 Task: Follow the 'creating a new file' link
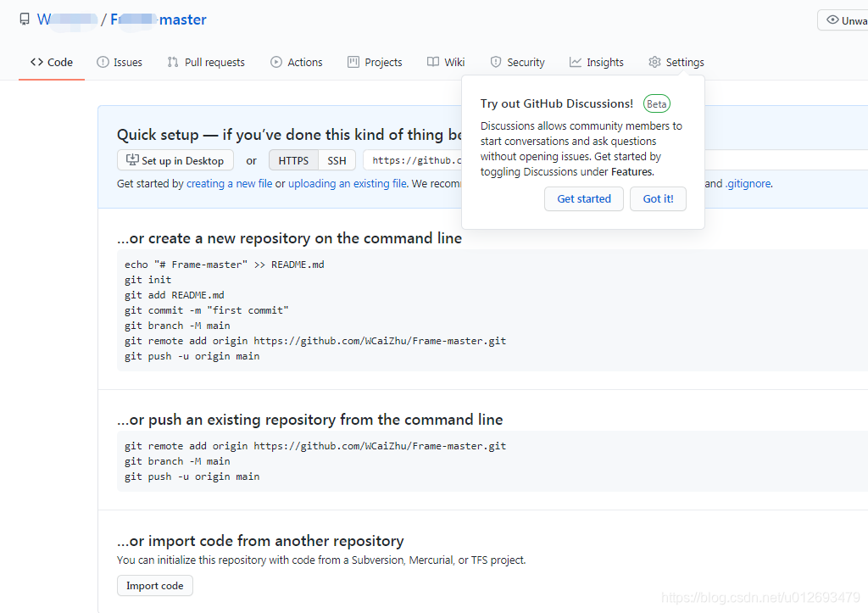coord(229,183)
